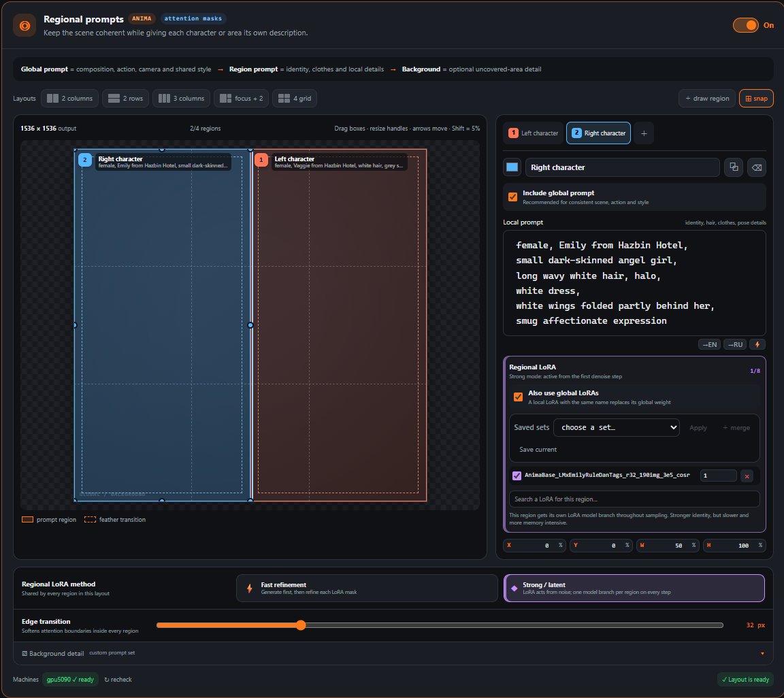Expand the Background detail section arrow

pyautogui.click(x=762, y=654)
